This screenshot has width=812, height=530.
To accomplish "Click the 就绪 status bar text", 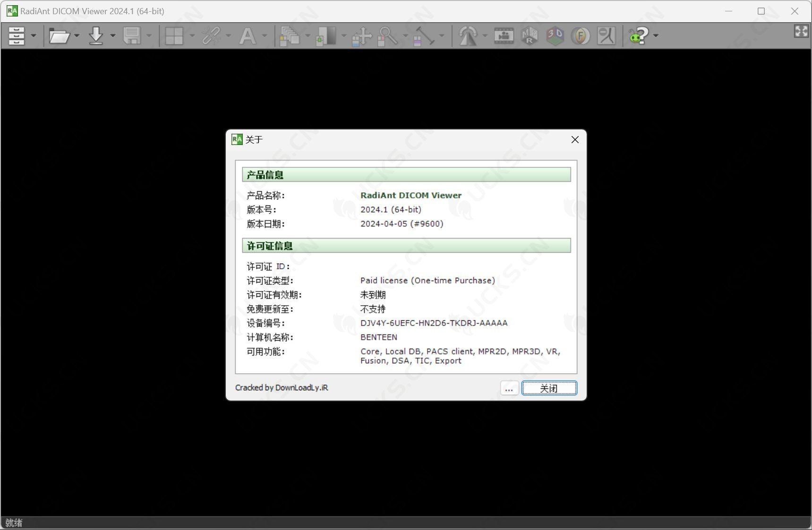I will pyautogui.click(x=14, y=523).
